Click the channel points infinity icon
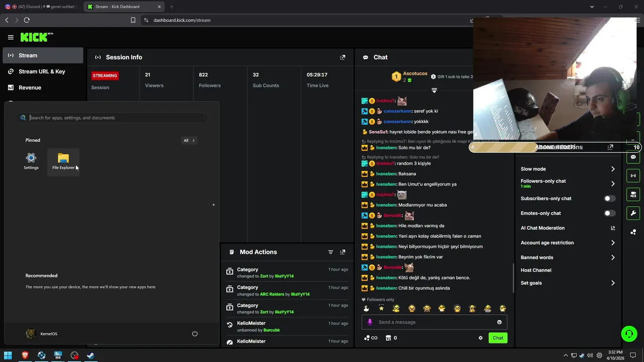644x362 pixels. tap(371, 338)
